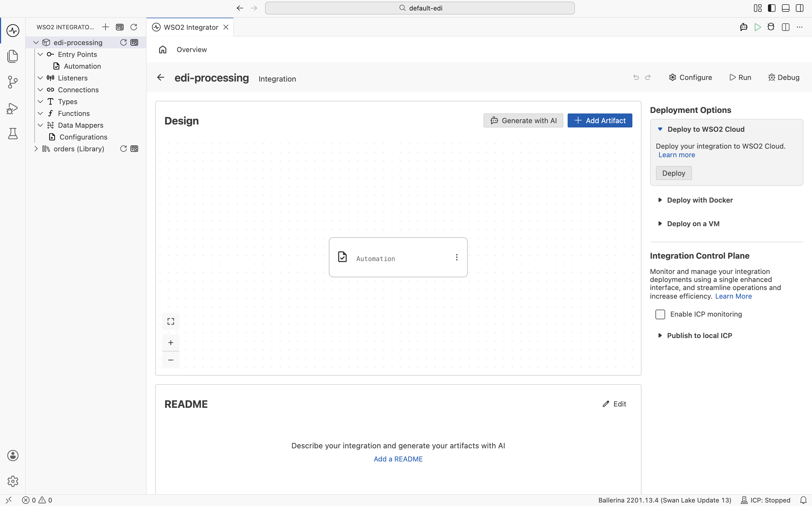Viewport: 812px width, 506px height.
Task: Open the Accounts menu icon
Action: [x=13, y=456]
